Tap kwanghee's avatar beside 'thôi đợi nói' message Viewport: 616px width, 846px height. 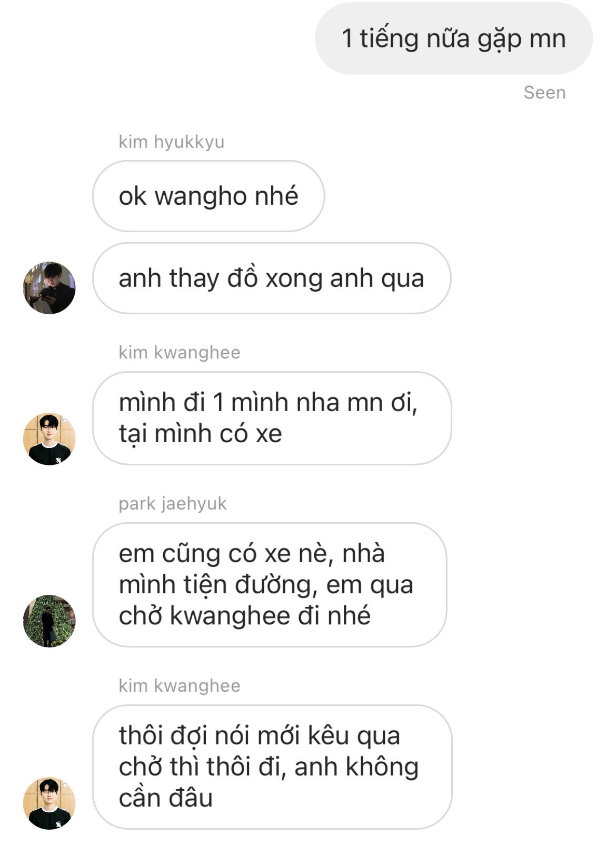pos(49,803)
